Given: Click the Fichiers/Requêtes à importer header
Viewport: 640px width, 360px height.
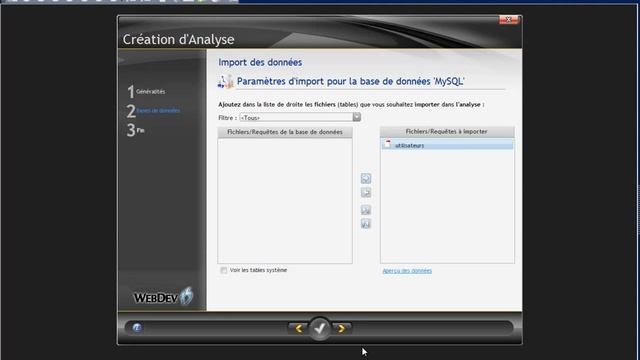Looking at the screenshot, I should pyautogui.click(x=447, y=131).
